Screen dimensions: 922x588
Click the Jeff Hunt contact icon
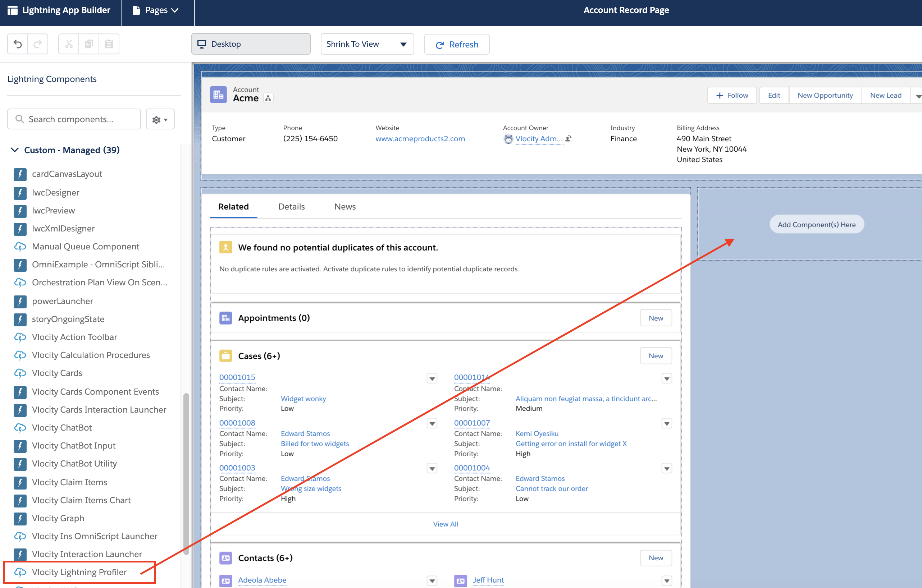(460, 581)
